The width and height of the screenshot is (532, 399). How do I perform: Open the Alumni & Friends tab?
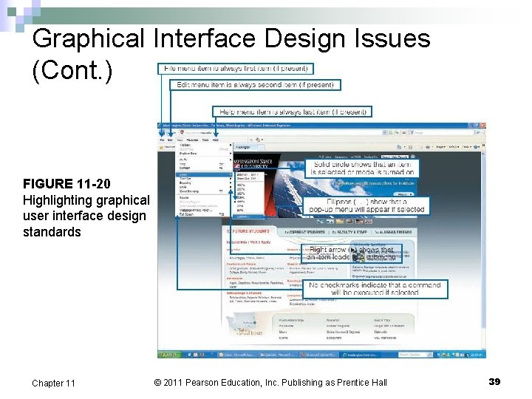coord(393,232)
